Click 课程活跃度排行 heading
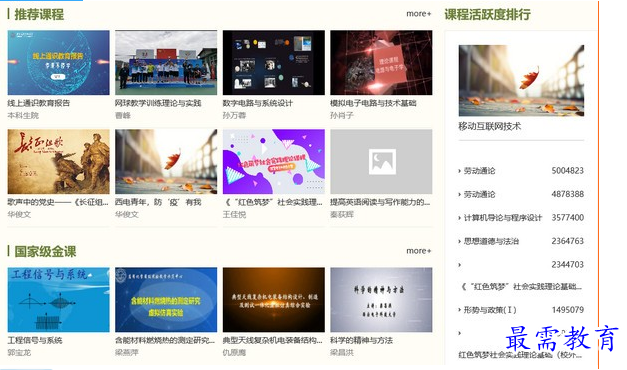627x370 pixels. coord(487,14)
